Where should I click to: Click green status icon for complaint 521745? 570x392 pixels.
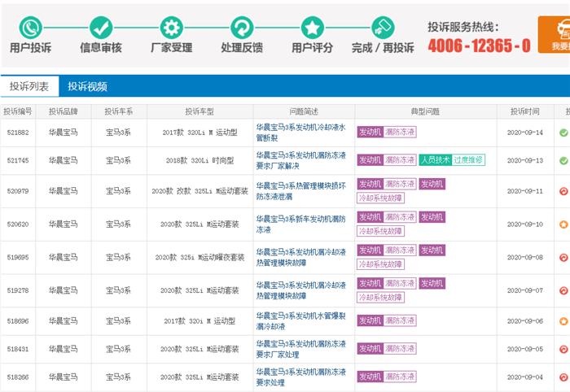563,160
